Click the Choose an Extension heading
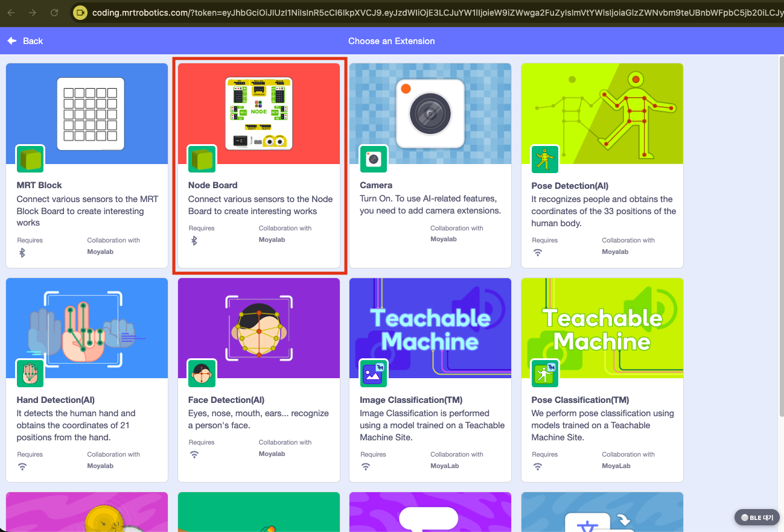The width and height of the screenshot is (784, 532). click(392, 41)
